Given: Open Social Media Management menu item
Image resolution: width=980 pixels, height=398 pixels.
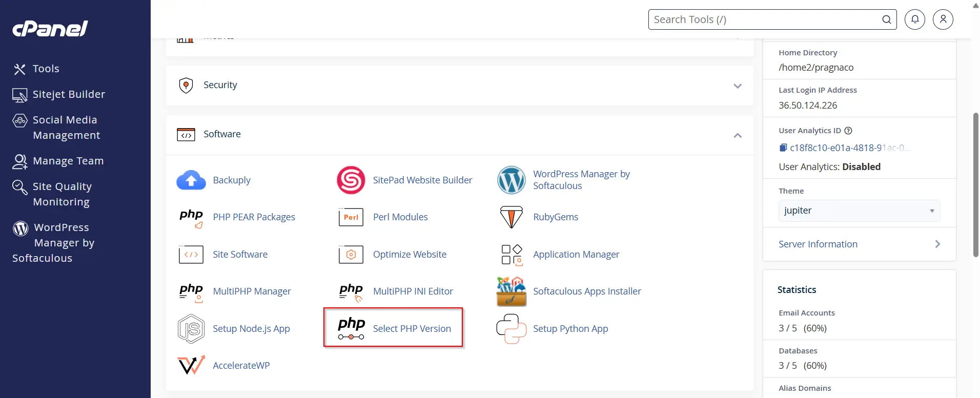Looking at the screenshot, I should click(67, 128).
